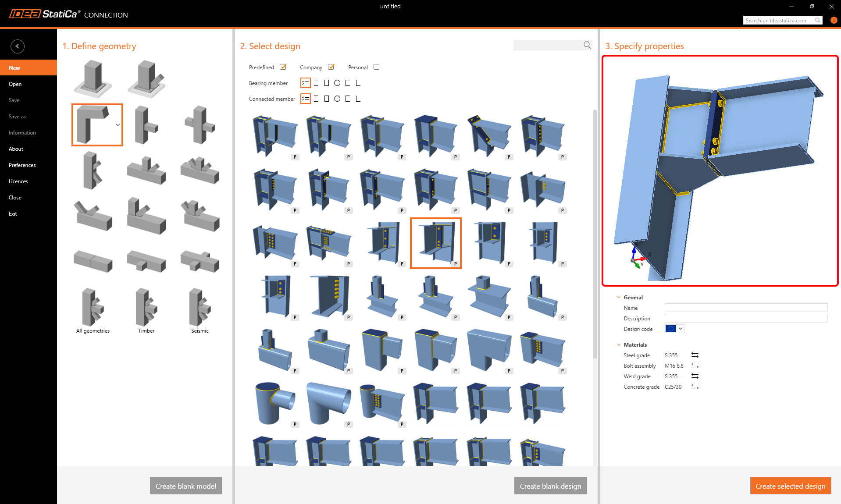Click the back arrow circle icon

[17, 46]
